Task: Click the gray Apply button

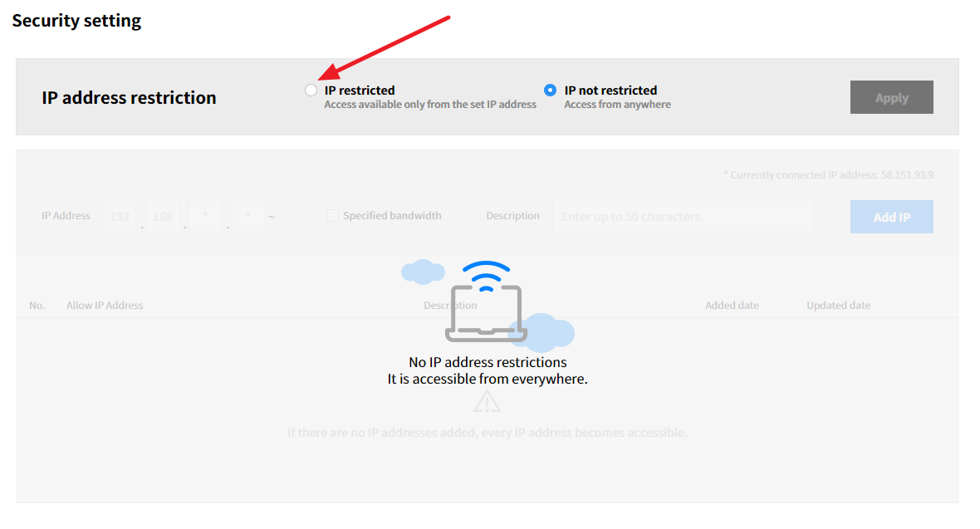Action: pos(891,97)
